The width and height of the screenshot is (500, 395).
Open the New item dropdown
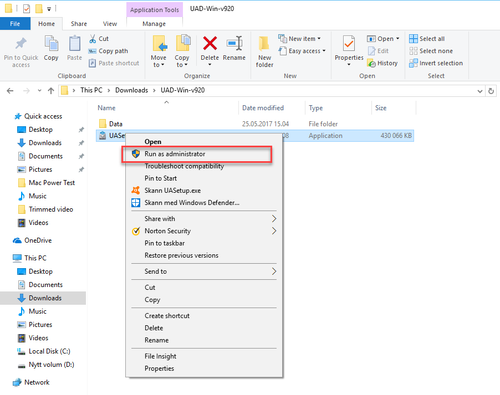[x=299, y=39]
